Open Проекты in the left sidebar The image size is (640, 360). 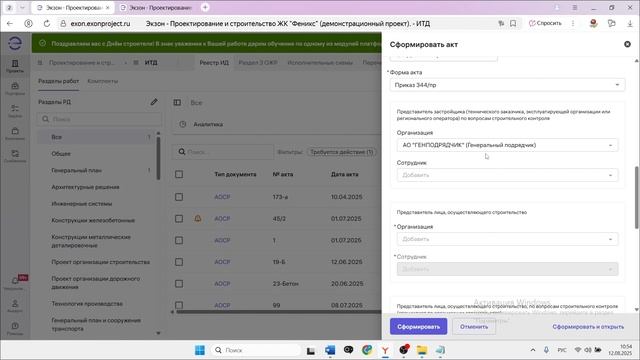15,66
